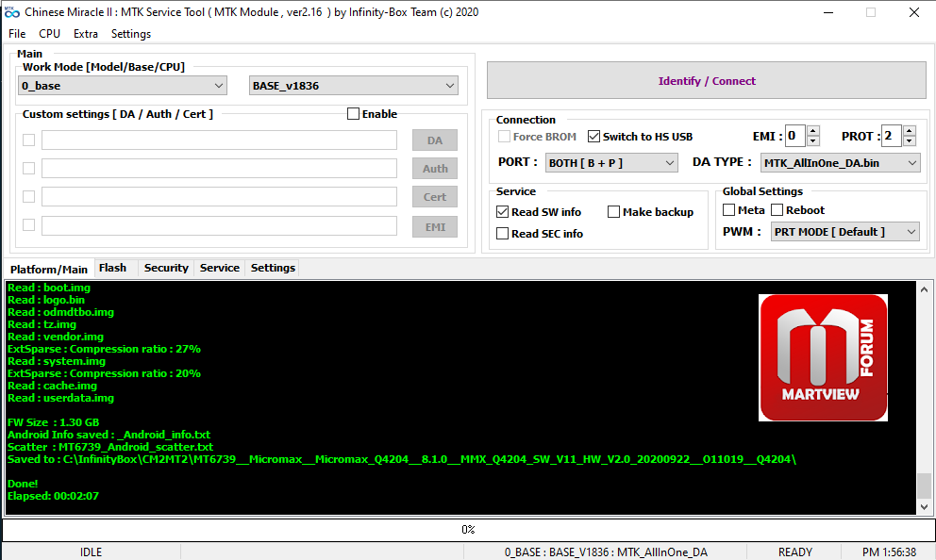
Task: Click the 'Read : userdata.img' log line
Action: pyautogui.click(x=60, y=398)
